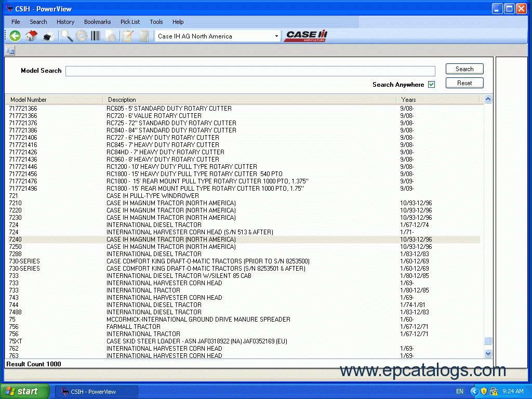
Task: Select model 7250 in the results list
Action: point(244,247)
